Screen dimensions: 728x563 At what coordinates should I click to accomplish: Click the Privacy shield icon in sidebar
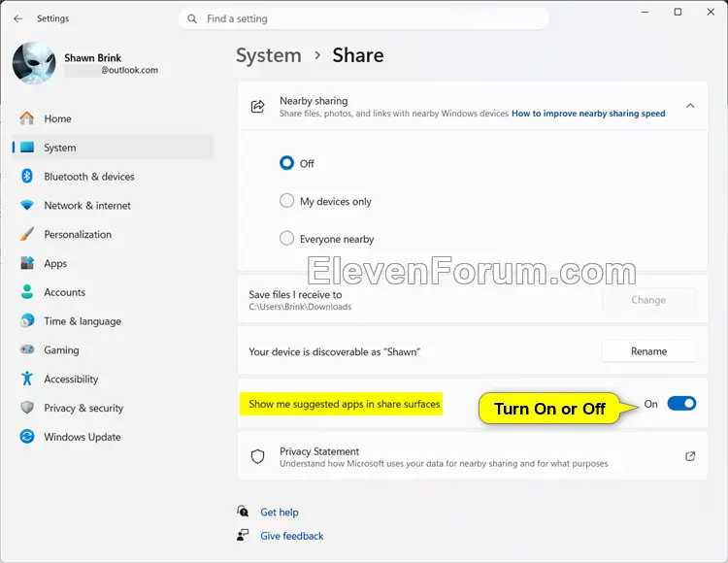pos(27,408)
